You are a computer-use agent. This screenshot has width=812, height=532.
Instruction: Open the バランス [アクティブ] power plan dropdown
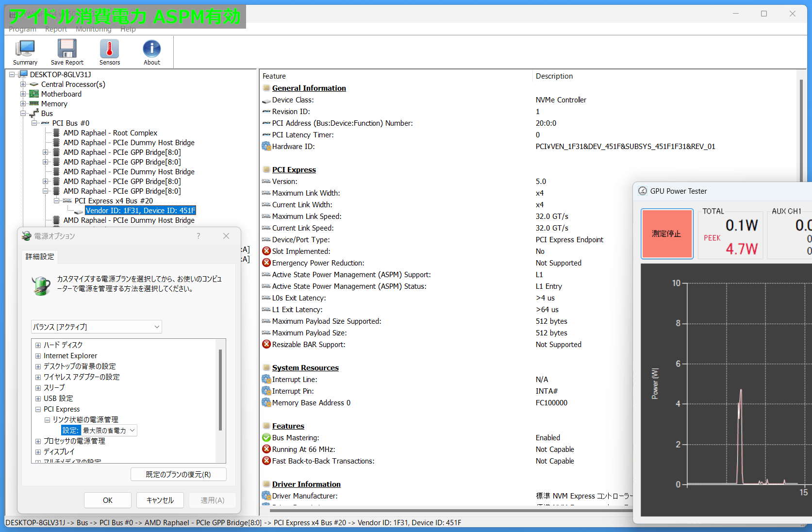96,327
